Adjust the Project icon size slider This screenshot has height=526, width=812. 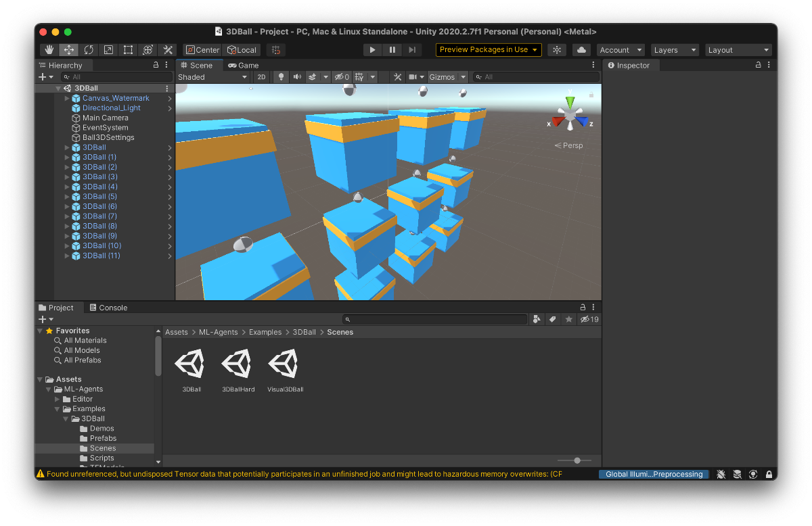coord(575,460)
